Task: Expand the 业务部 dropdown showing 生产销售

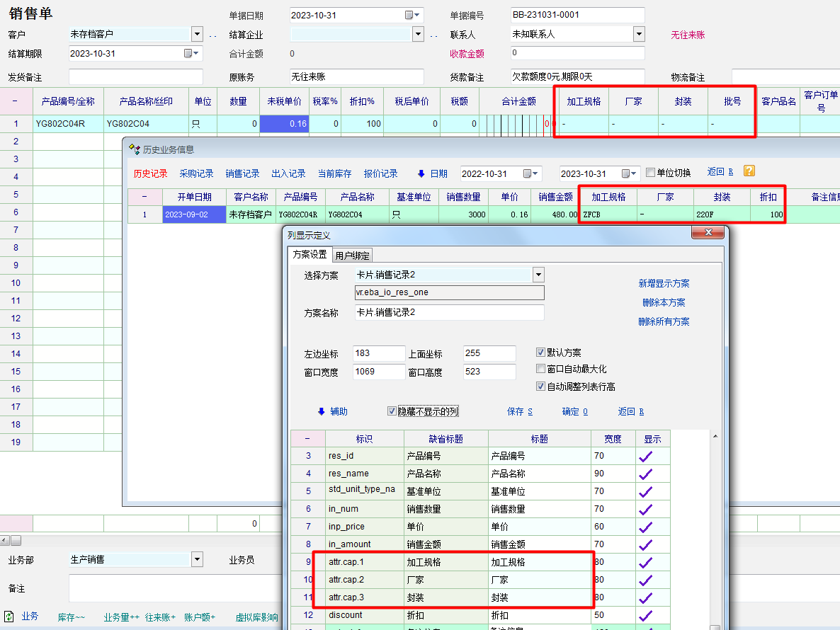Action: point(197,559)
